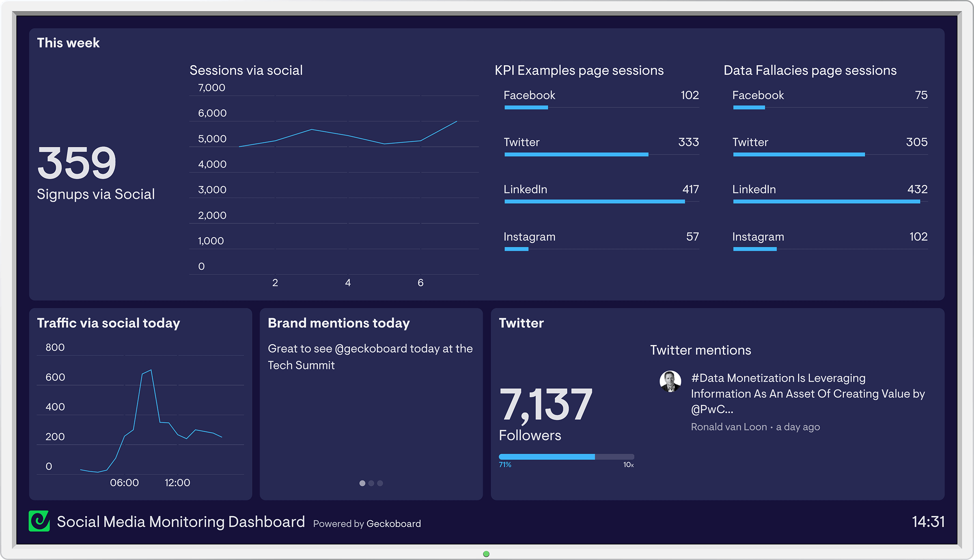Click the Facebook row under Data Fallacies
The width and height of the screenshot is (974, 560).
(x=830, y=99)
